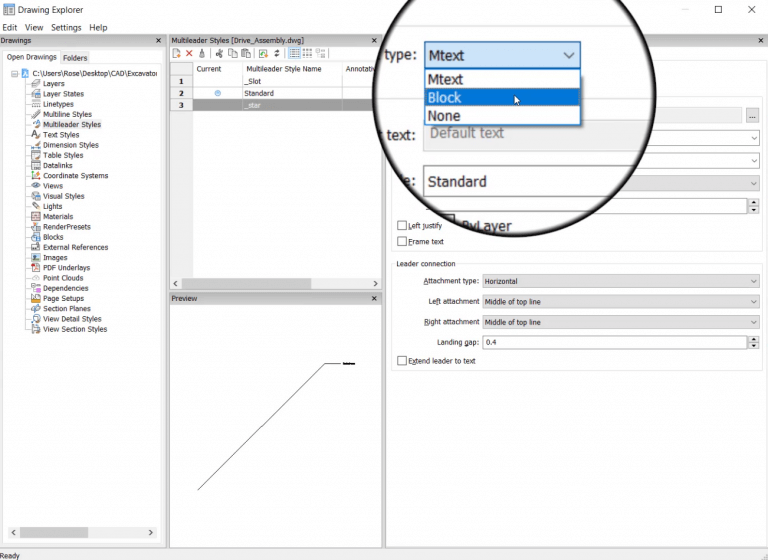Decrease the Landing gap value

click(754, 346)
